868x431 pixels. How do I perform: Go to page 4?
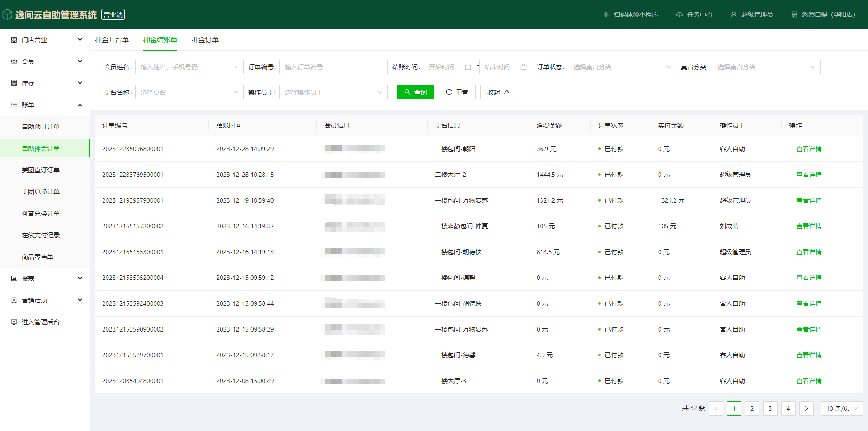788,408
